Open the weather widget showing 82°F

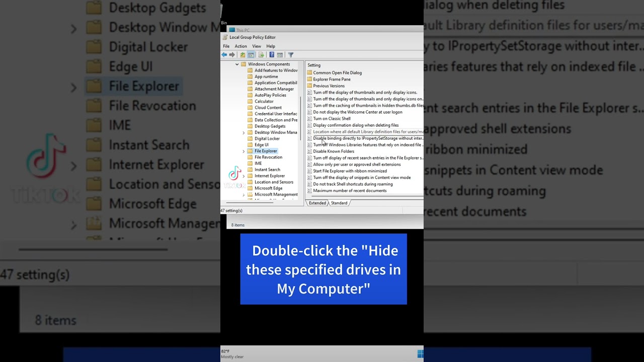[232, 354]
